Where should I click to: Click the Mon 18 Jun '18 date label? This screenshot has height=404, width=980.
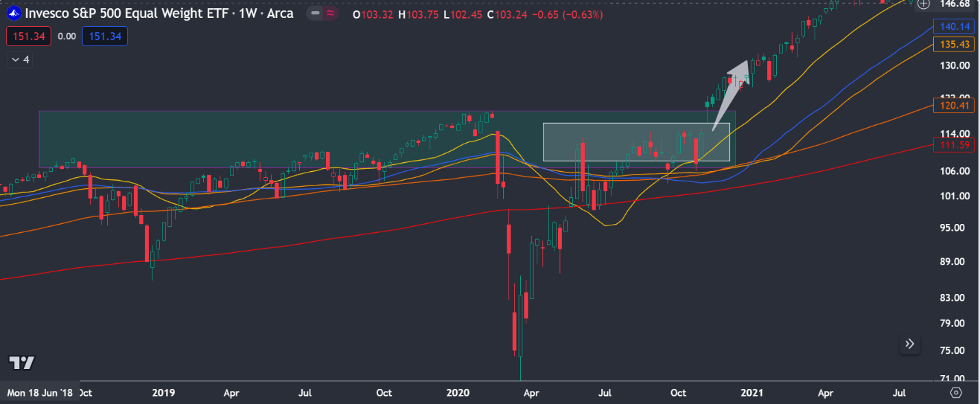40,393
